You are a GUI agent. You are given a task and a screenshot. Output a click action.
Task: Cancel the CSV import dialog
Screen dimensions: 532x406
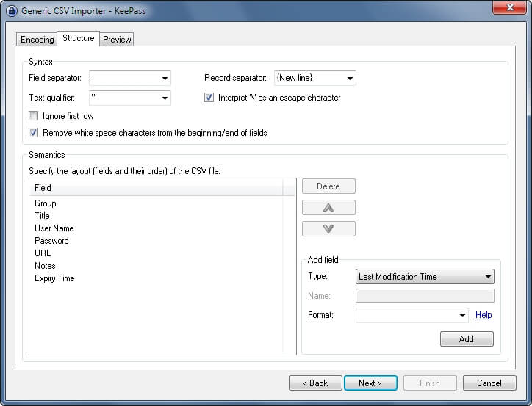(489, 383)
